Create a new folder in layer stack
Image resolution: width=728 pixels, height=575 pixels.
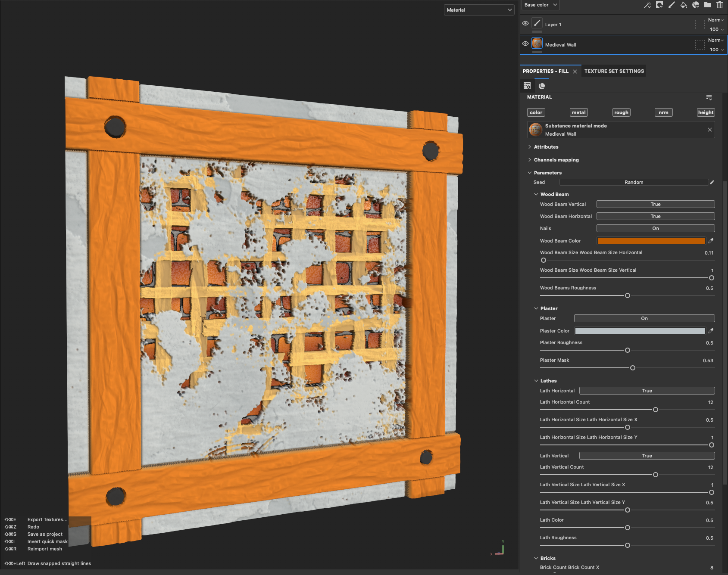pos(708,5)
